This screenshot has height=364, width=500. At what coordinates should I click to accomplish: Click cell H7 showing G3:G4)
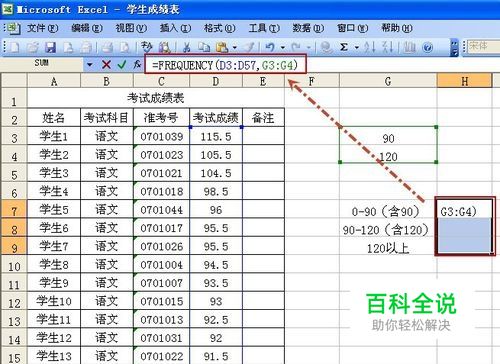(464, 210)
